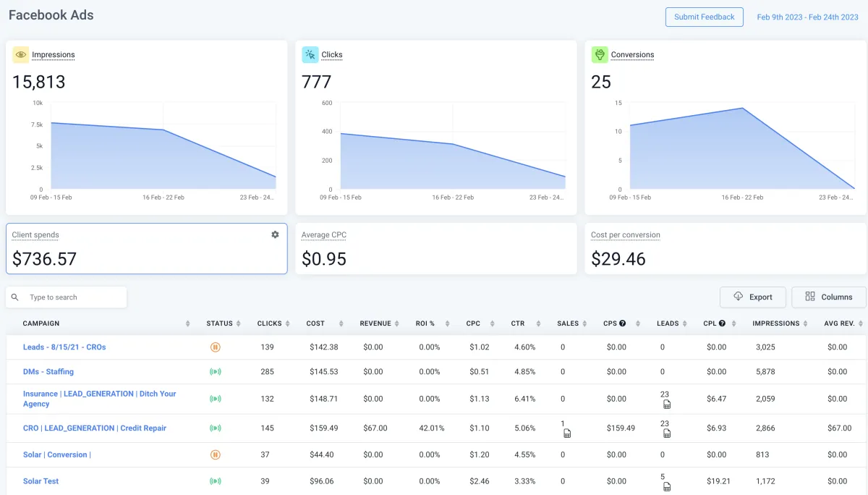The width and height of the screenshot is (868, 495).
Task: Click the Clicks cursor icon
Action: click(x=310, y=54)
